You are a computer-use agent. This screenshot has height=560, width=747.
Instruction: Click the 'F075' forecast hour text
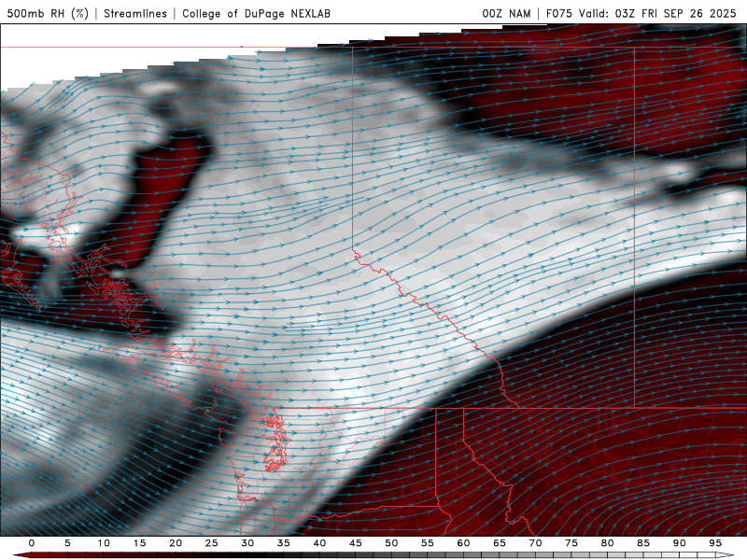click(559, 14)
